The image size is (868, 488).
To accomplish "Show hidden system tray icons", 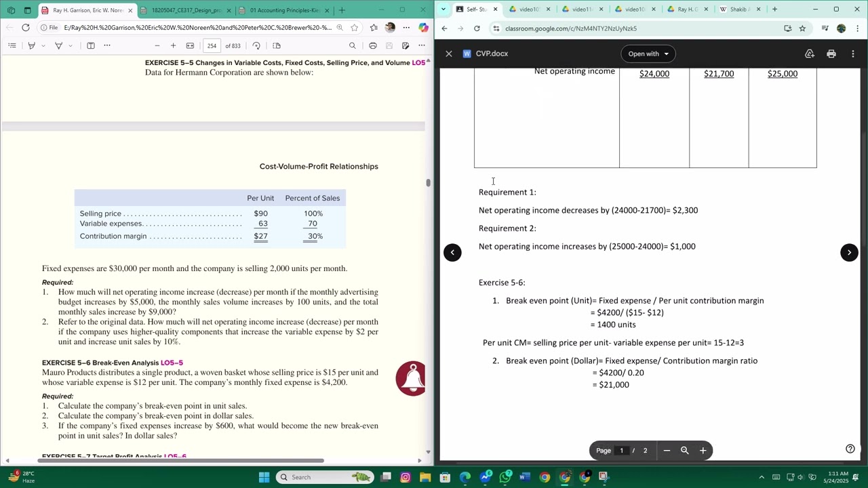I will point(761,477).
